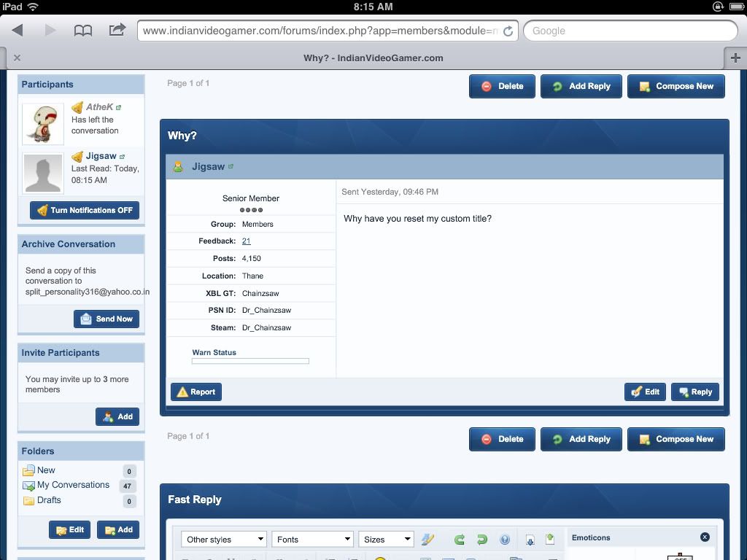Select the Drafts folder

pyautogui.click(x=49, y=500)
